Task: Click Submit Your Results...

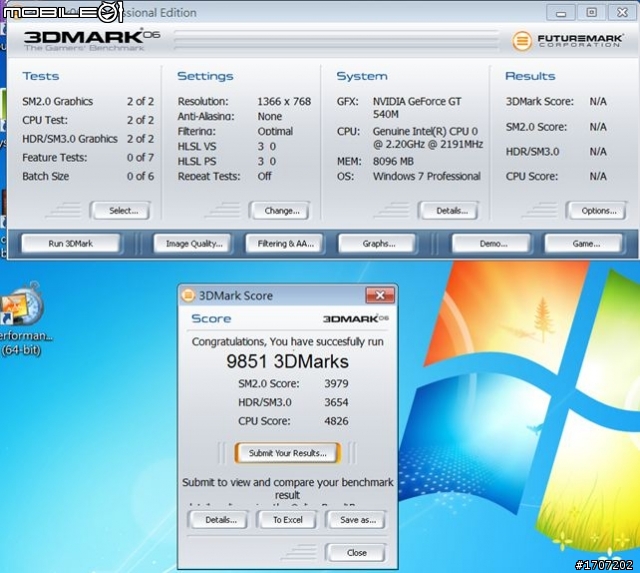Action: tap(287, 453)
